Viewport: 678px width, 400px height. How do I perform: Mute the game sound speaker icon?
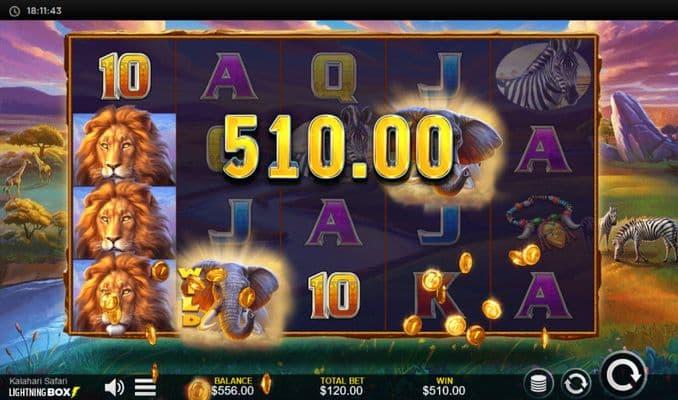click(114, 387)
